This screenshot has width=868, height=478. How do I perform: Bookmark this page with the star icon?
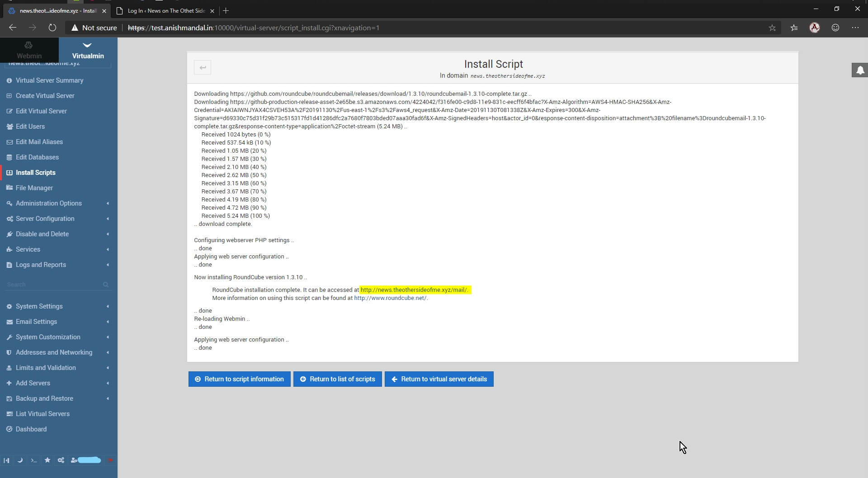(772, 28)
